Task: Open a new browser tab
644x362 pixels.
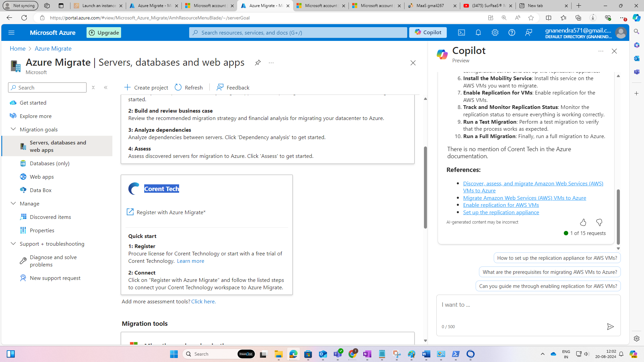Action: tap(579, 6)
